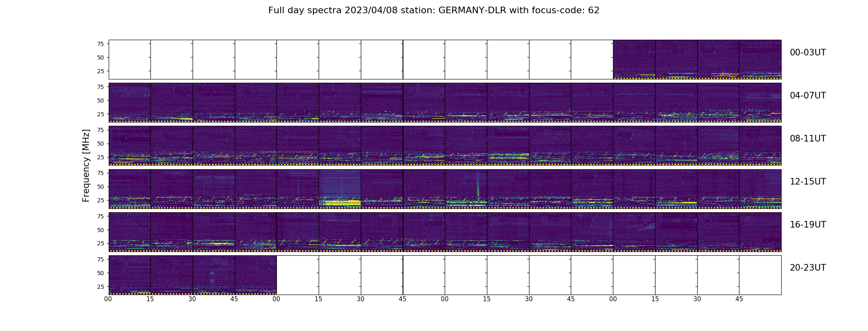Click the 75 tick label beside the 16-19UT row

click(x=100, y=216)
